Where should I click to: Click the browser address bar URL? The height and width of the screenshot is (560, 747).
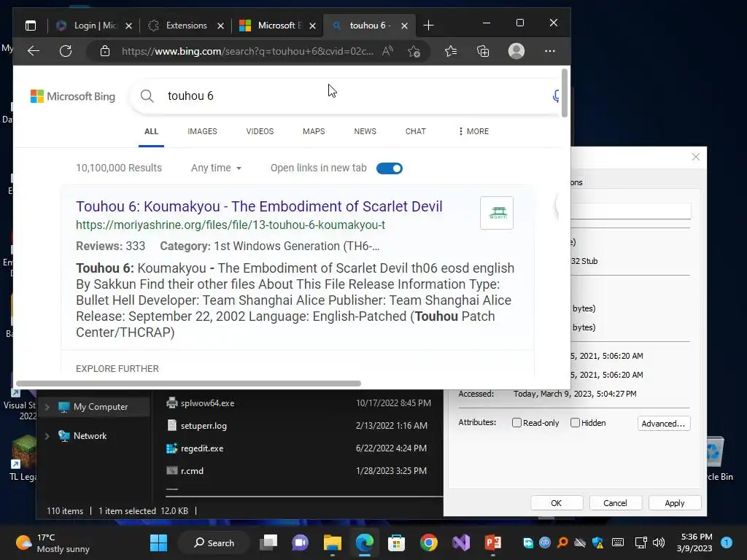(247, 51)
